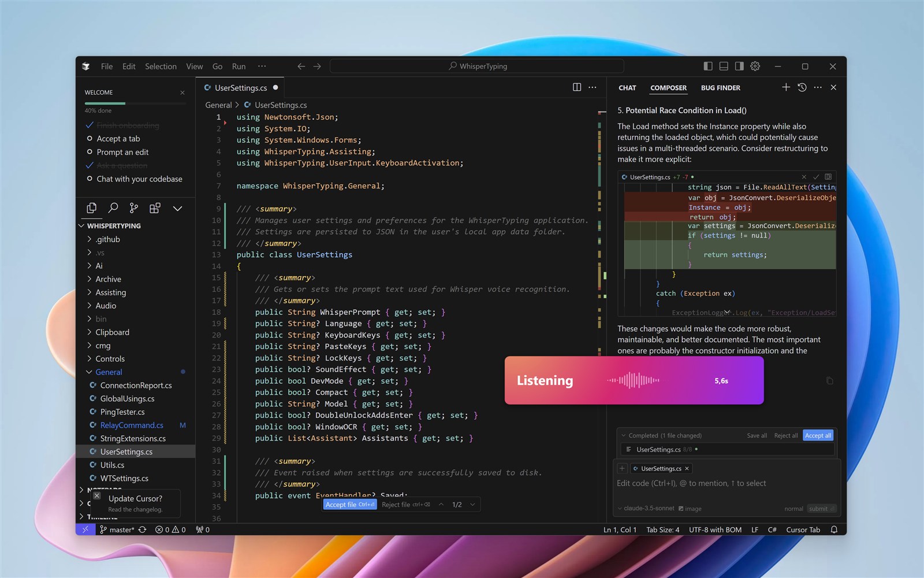
Task: Open the Selection menu
Action: 161,66
